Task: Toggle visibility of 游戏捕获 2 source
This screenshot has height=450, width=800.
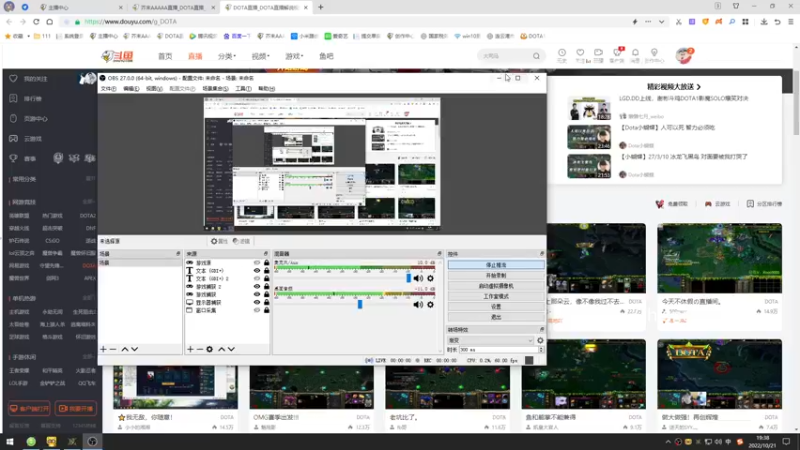Action: 257,287
